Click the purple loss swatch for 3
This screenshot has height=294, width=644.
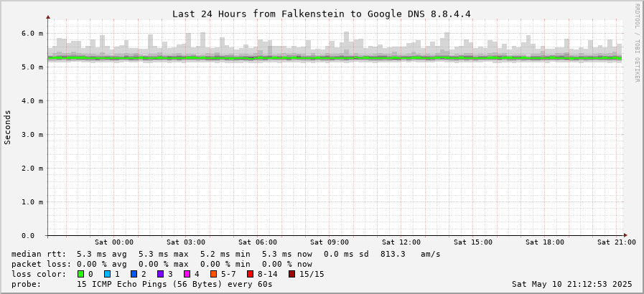pyautogui.click(x=160, y=274)
